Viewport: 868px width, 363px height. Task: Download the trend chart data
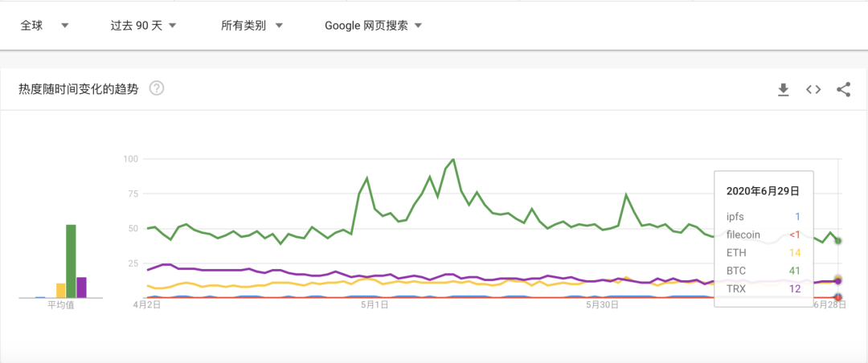coord(783,90)
